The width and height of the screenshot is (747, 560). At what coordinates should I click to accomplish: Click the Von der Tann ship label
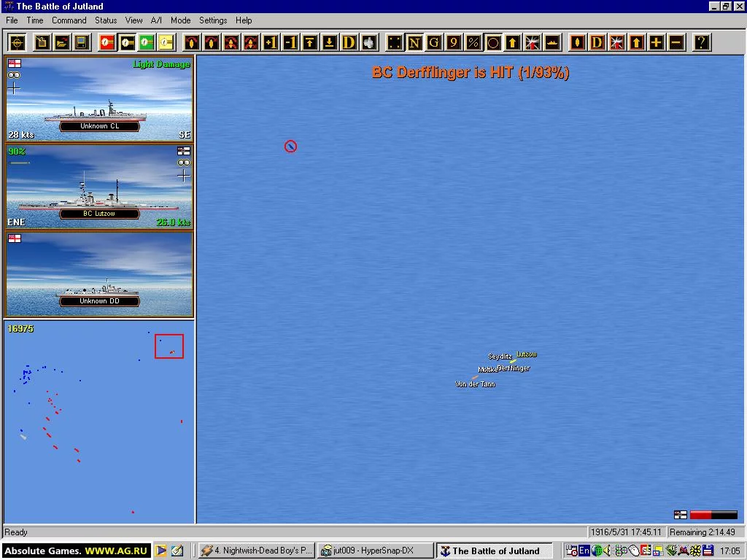click(x=475, y=384)
